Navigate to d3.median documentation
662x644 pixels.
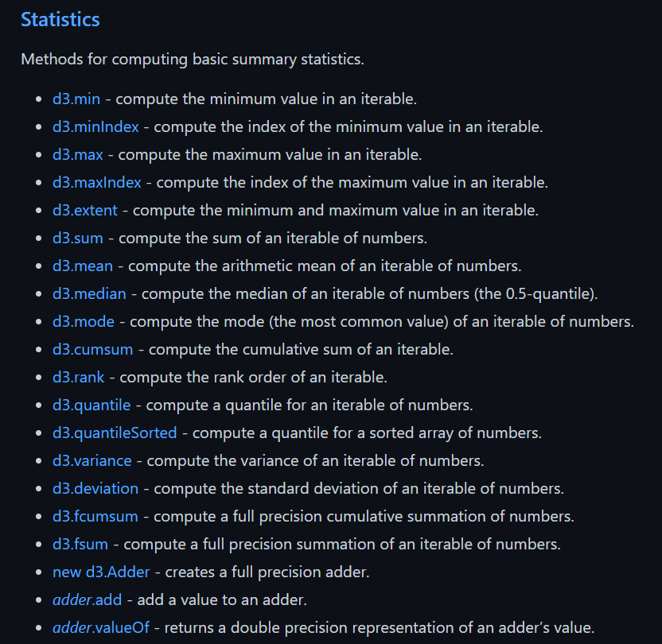click(x=89, y=294)
